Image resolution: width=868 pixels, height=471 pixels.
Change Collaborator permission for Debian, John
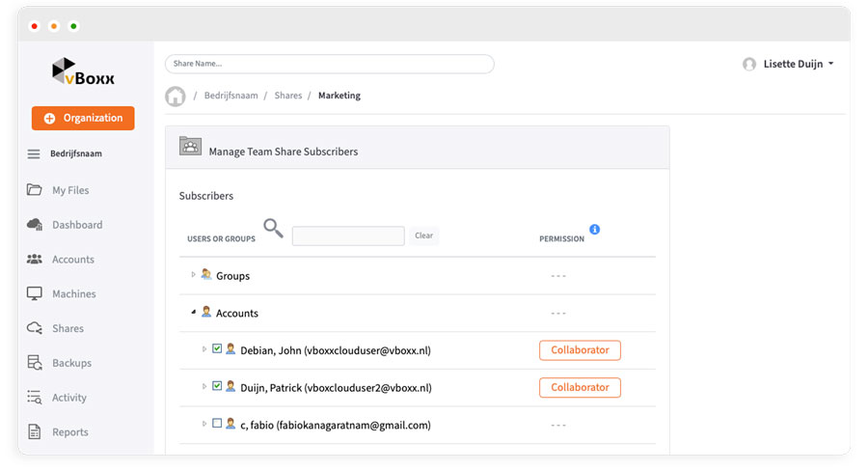coord(580,350)
